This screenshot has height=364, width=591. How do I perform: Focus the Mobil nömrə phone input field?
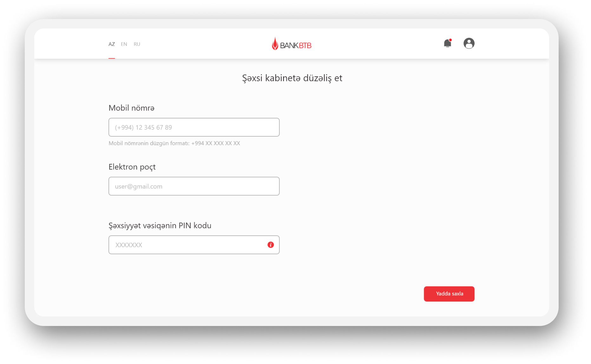tap(194, 127)
